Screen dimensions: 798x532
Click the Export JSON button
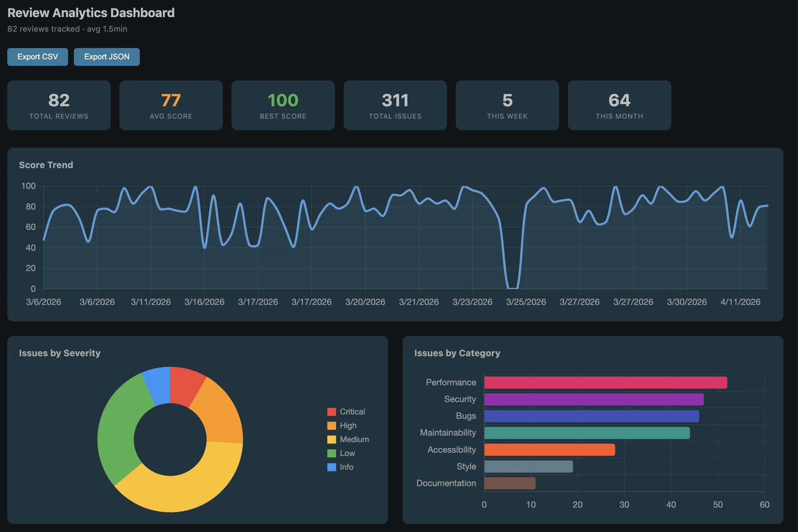click(x=107, y=57)
